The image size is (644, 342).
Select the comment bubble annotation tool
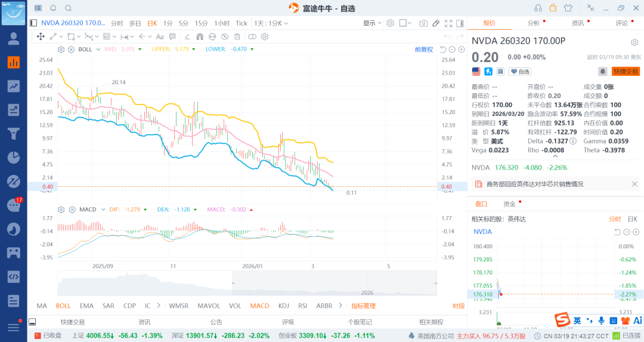pos(172,36)
